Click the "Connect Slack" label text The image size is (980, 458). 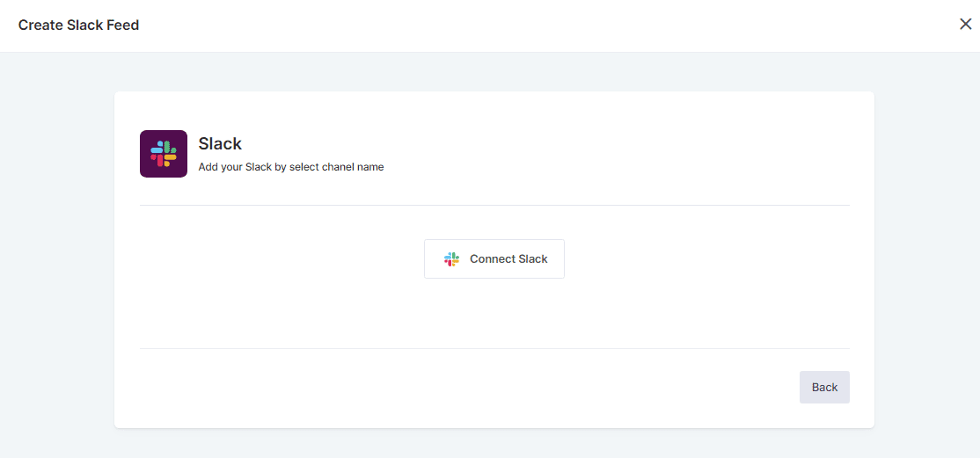(508, 259)
